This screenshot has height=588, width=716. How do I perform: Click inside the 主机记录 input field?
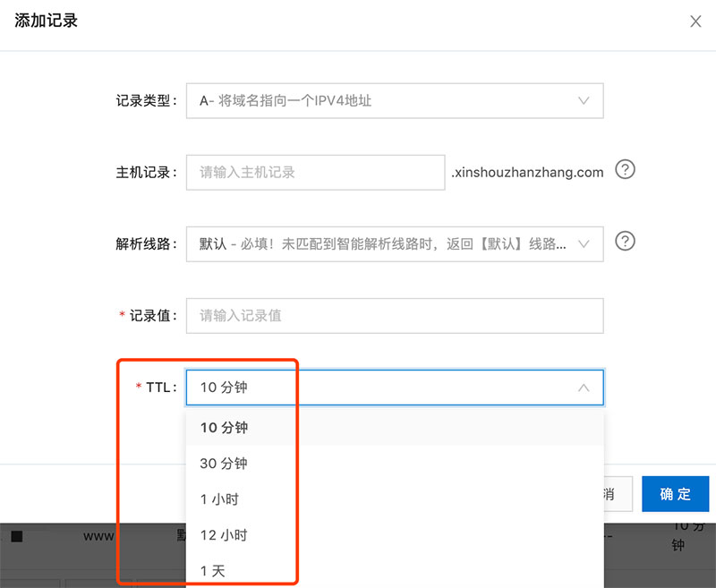313,172
